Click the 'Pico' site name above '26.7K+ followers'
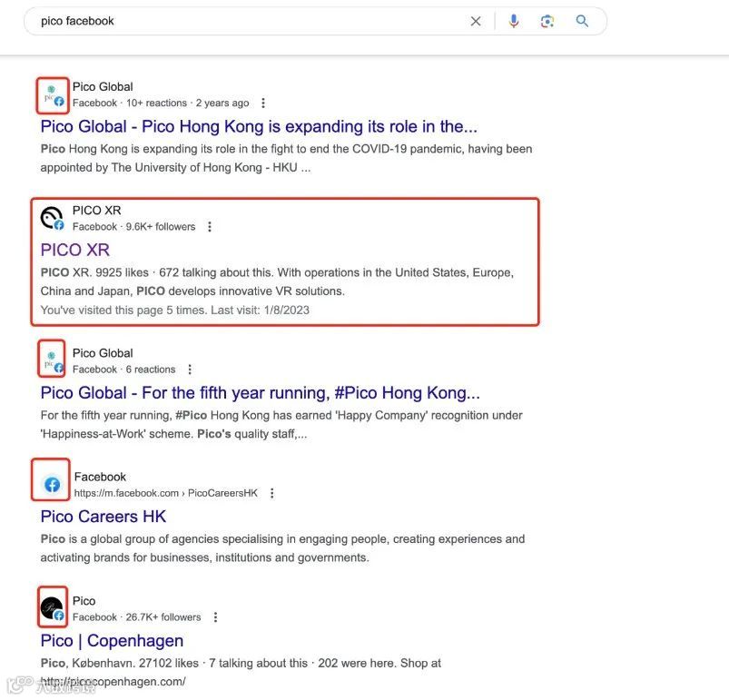The width and height of the screenshot is (729, 700). pyautogui.click(x=84, y=601)
